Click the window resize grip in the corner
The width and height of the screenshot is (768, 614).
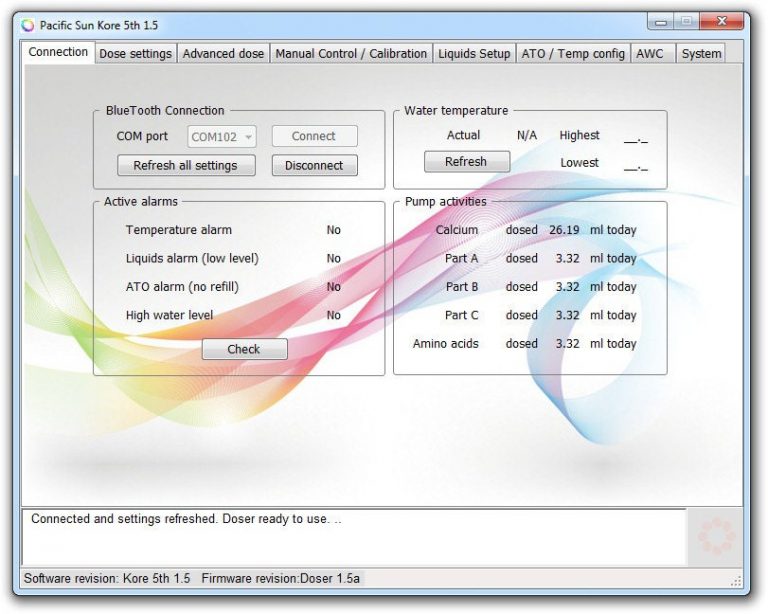point(737,579)
